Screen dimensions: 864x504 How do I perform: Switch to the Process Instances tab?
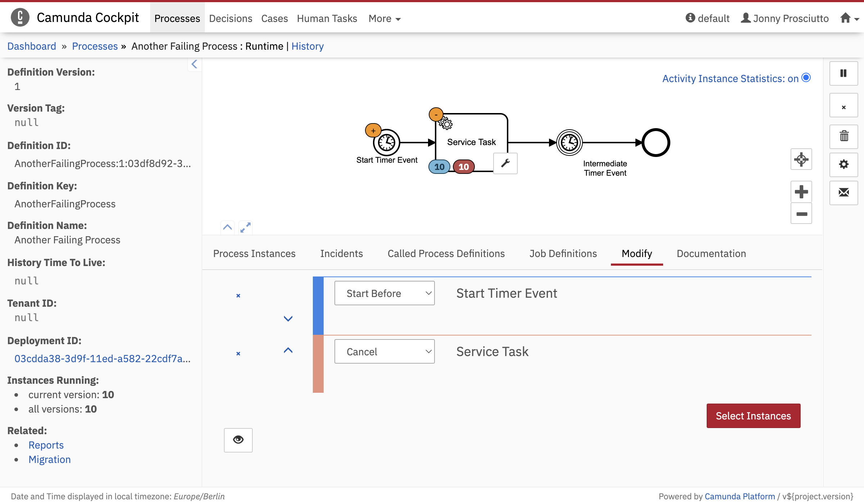254,253
